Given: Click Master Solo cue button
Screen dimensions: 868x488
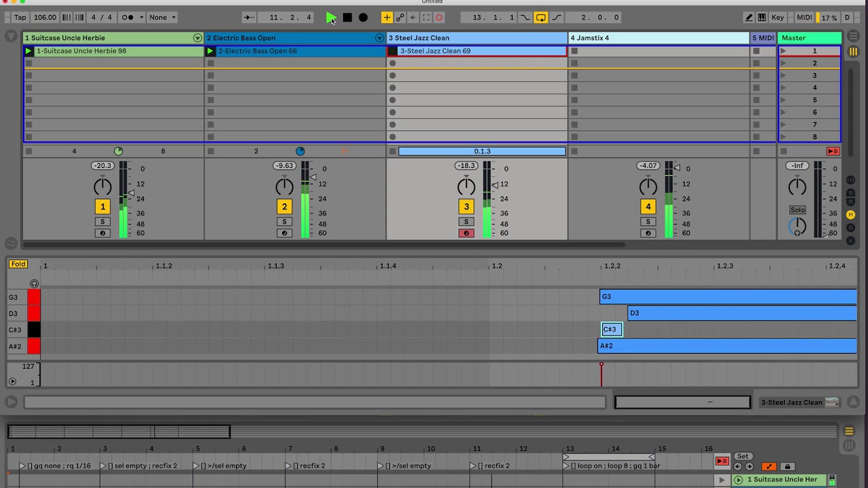Looking at the screenshot, I should click(x=797, y=210).
